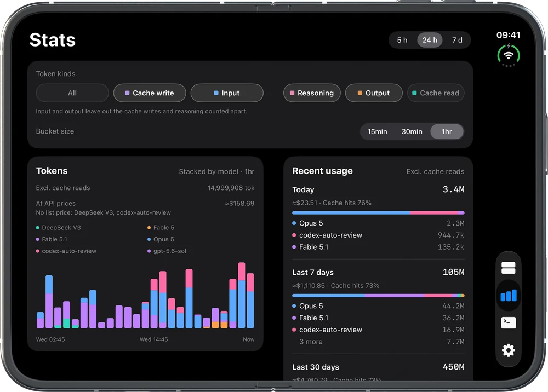The width and height of the screenshot is (548, 392).
Task: Toggle the Cache write token chip
Action: point(150,93)
